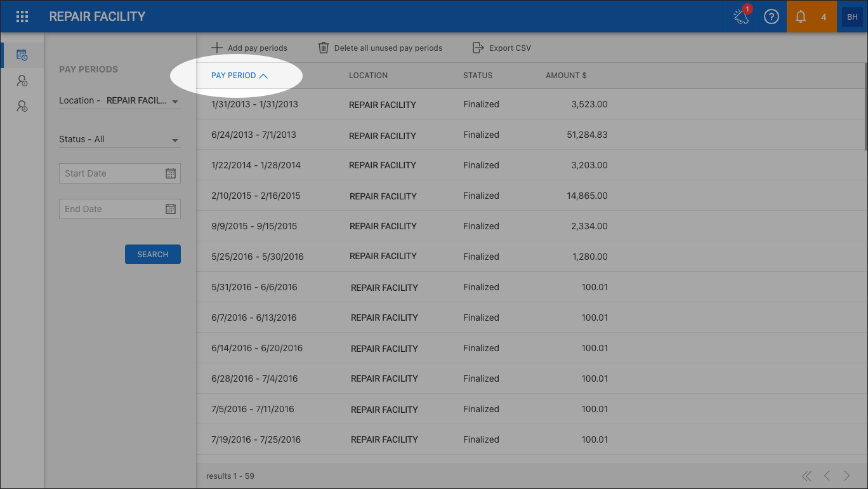Click the results 1 - 59 text
The width and height of the screenshot is (868, 489).
pos(230,476)
